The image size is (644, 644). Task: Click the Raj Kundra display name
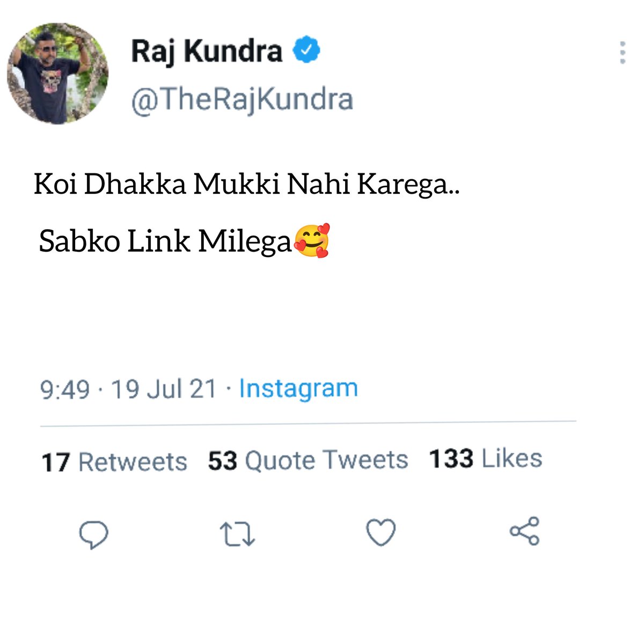[x=207, y=52]
